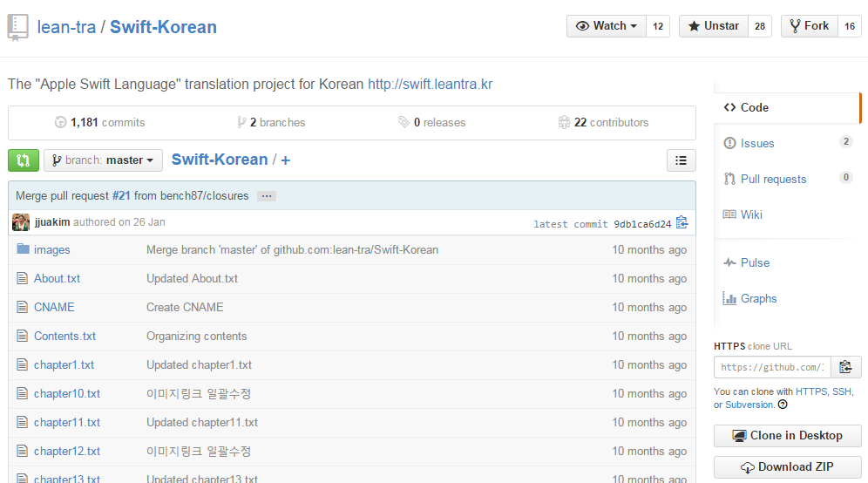Click the Download ZIP button
The width and height of the screenshot is (868, 483).
pyautogui.click(x=787, y=467)
